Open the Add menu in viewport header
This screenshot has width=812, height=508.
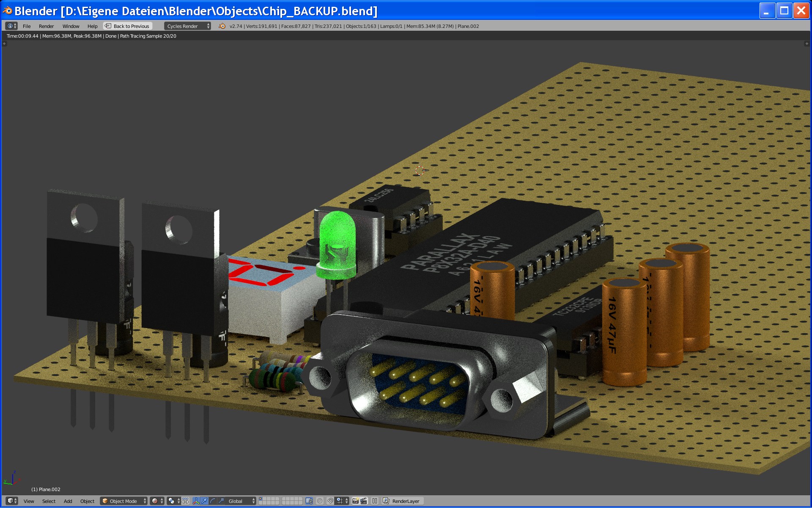pos(68,501)
